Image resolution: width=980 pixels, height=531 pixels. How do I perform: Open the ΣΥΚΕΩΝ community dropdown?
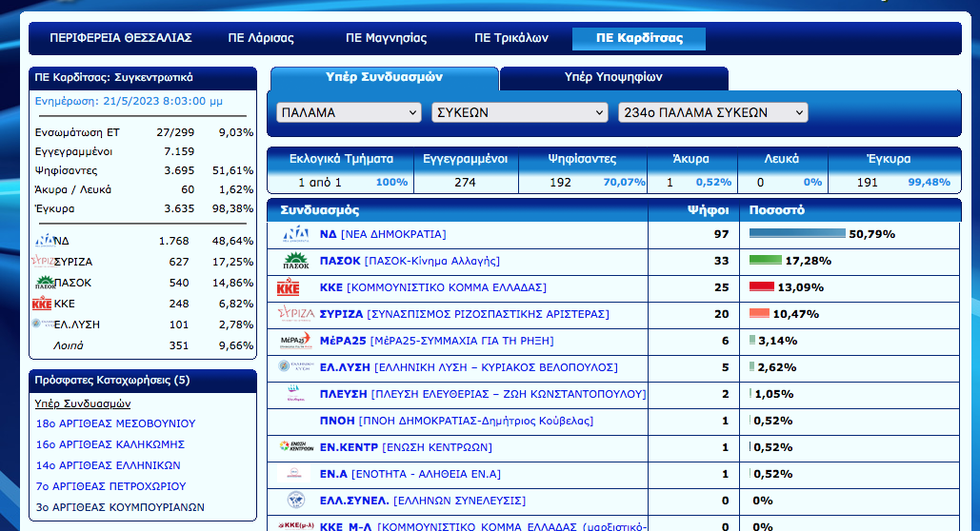519,112
